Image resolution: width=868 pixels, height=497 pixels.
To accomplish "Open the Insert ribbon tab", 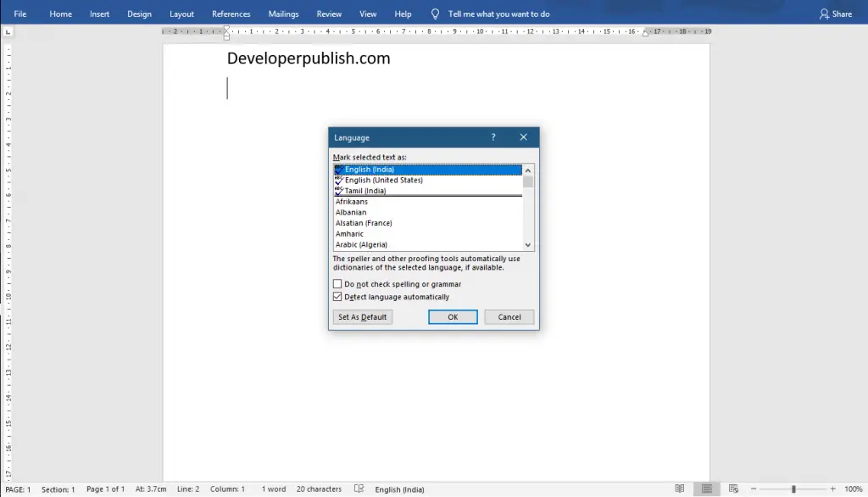I will (x=100, y=14).
